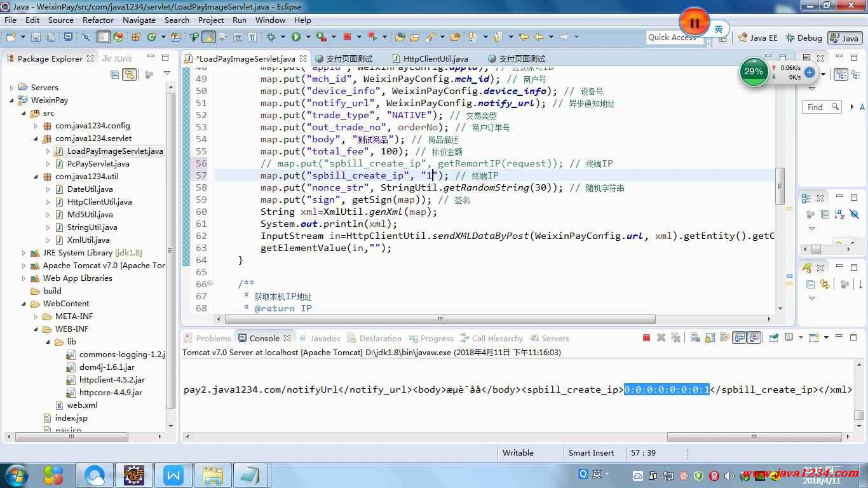Click the New Java Class toolbar icon

[x=152, y=37]
